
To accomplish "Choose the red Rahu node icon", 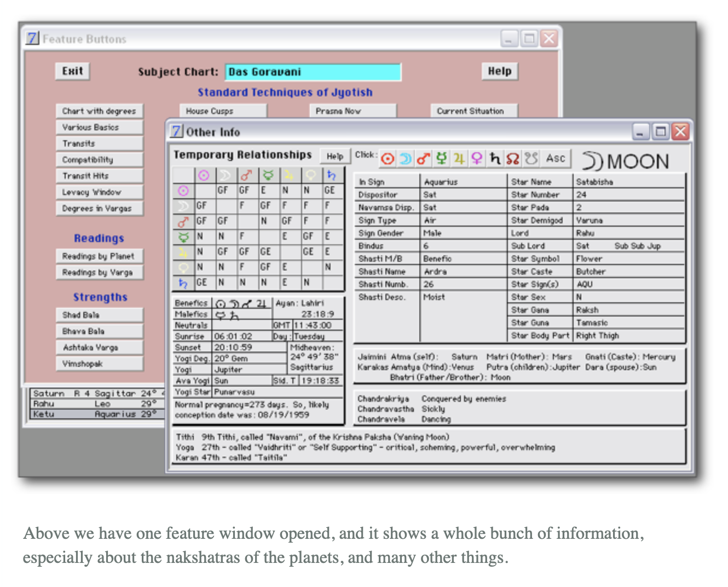I will pos(512,159).
